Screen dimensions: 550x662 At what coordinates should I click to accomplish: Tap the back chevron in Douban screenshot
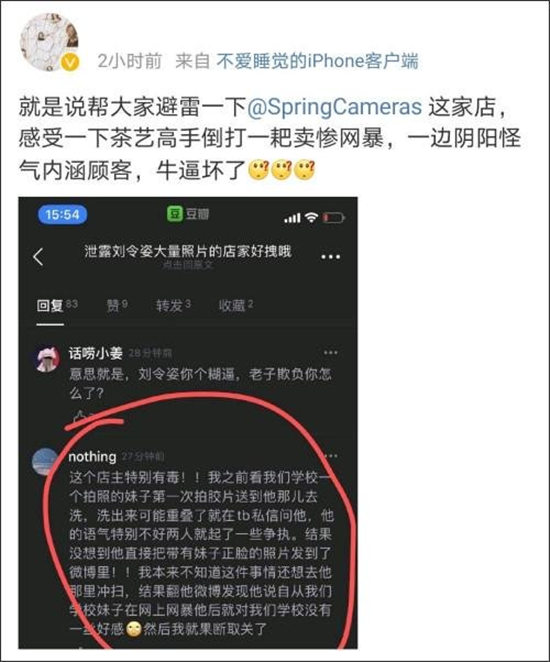[38, 256]
